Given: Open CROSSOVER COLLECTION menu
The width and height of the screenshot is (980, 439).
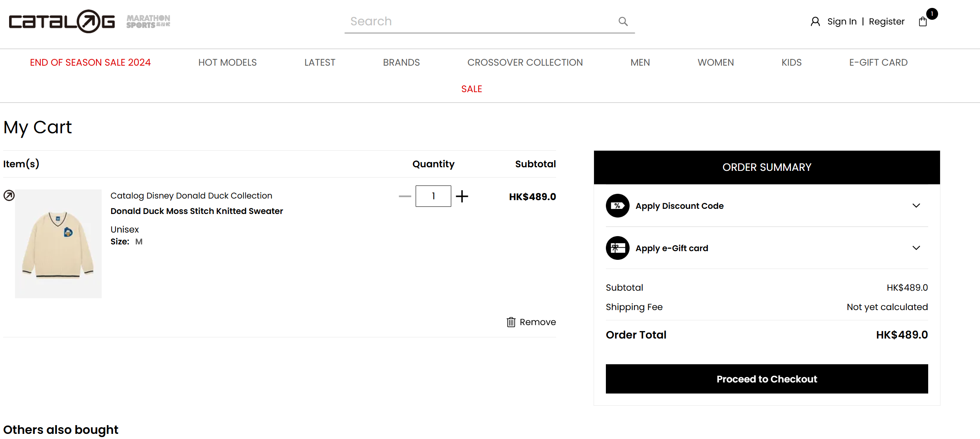Looking at the screenshot, I should [x=525, y=62].
